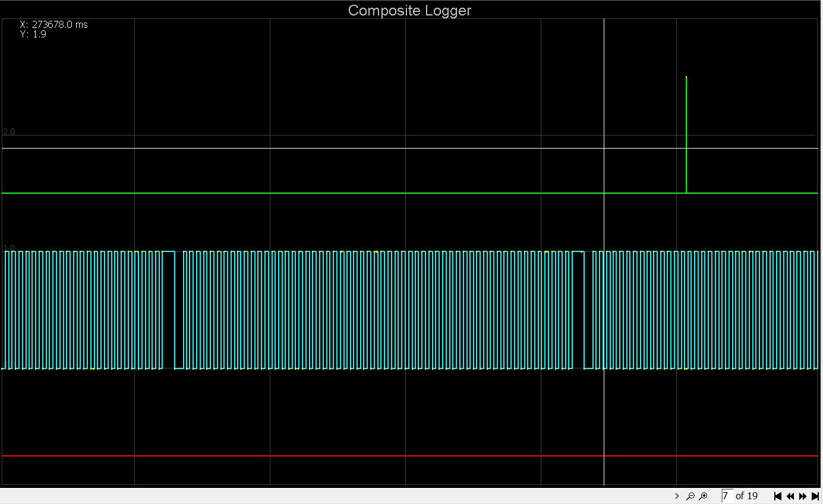Click the green spike on the trace
This screenshot has width=823, height=504.
pyautogui.click(x=686, y=134)
